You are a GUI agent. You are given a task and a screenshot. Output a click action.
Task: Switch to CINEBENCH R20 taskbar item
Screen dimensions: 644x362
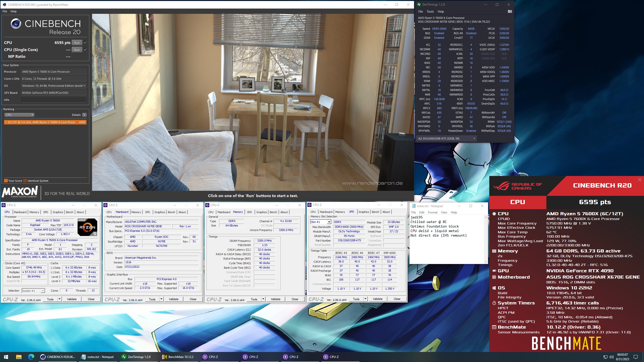click(x=58, y=357)
